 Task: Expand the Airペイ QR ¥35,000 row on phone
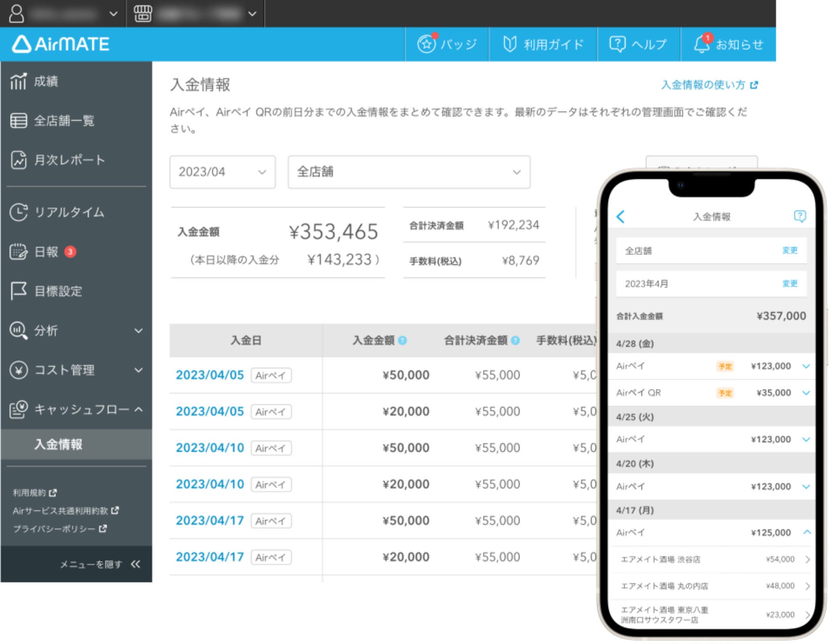click(806, 393)
